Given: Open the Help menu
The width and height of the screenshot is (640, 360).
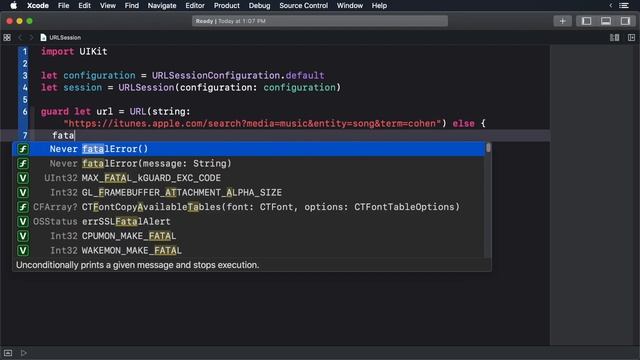Looking at the screenshot, I should [x=379, y=6].
